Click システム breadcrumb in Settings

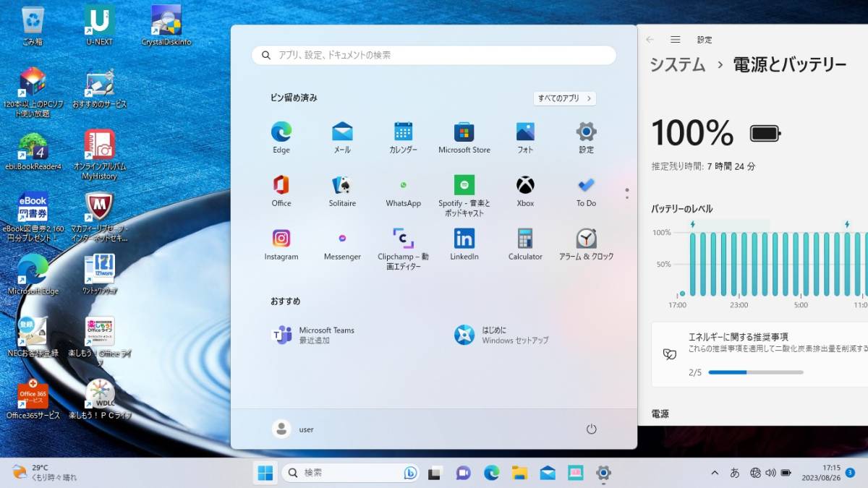tap(677, 64)
